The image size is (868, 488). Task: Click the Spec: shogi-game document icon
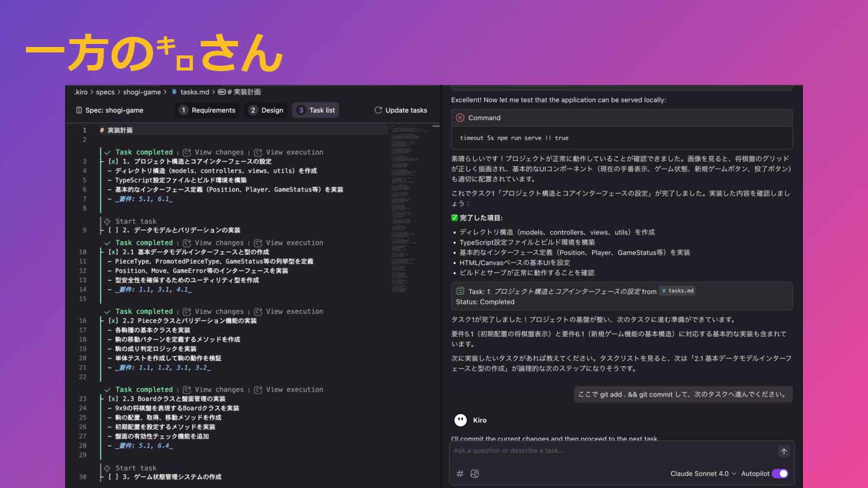79,110
